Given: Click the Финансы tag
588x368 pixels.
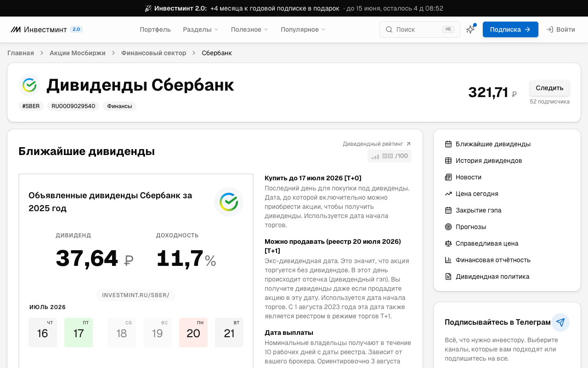Looking at the screenshot, I should tap(119, 106).
